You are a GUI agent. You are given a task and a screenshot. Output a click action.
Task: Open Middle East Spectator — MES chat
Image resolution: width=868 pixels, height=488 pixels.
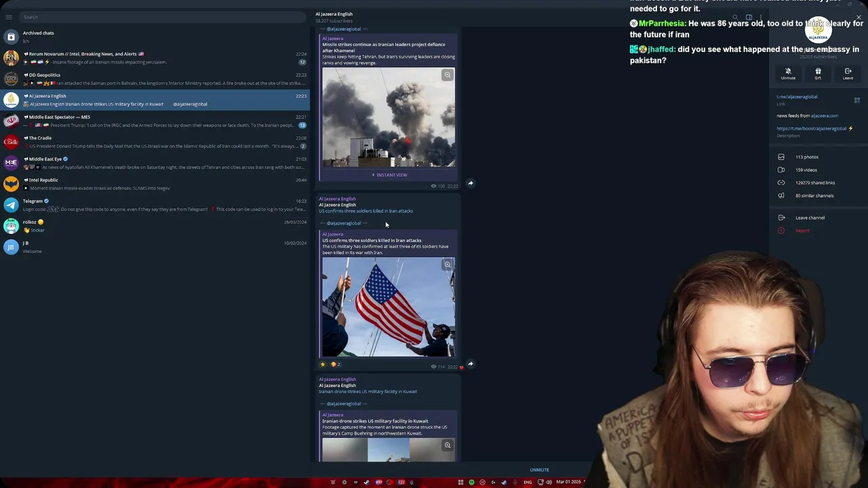[x=155, y=121]
